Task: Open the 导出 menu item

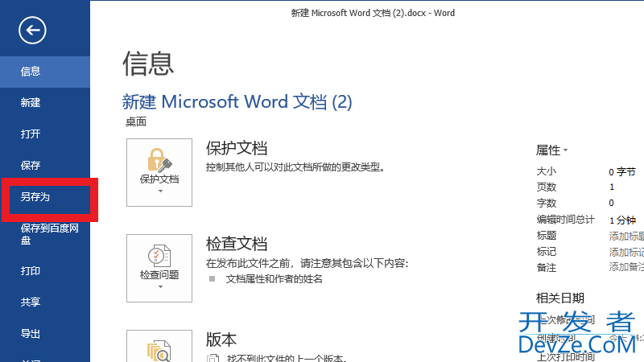Action: (45, 334)
